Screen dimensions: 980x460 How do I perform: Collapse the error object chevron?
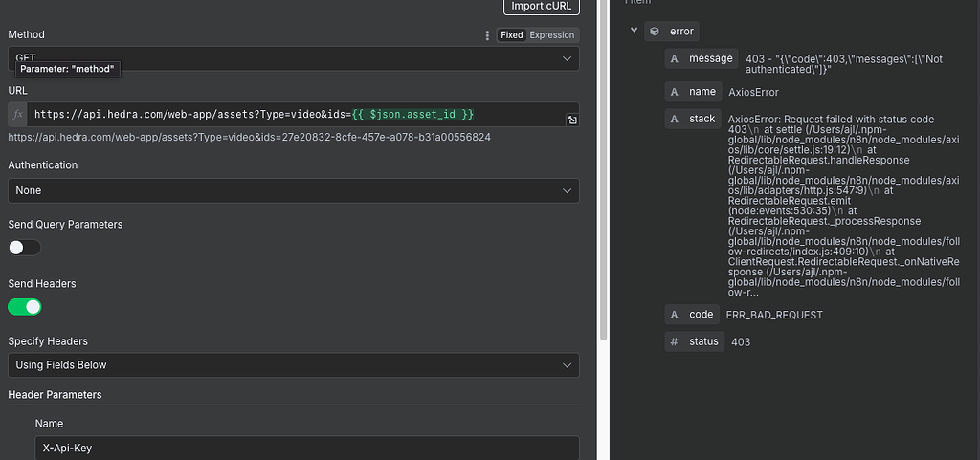tap(634, 31)
